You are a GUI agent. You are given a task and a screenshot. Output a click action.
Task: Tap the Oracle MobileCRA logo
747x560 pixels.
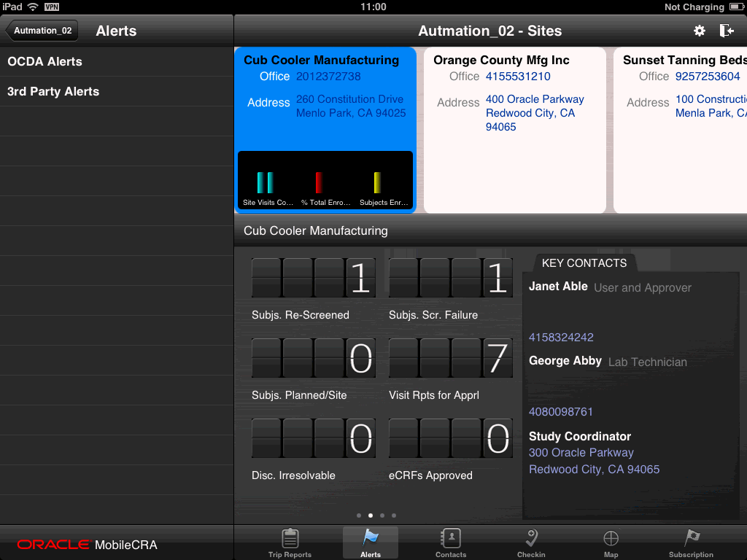(88, 545)
